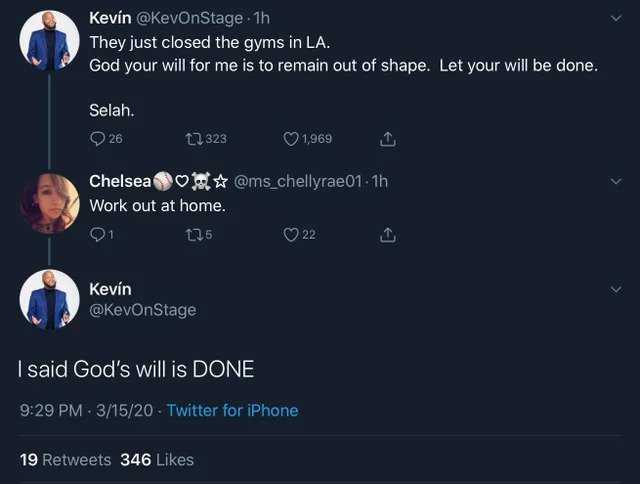
Task: Open Kevin's profile picture on first tweet
Action: (49, 41)
